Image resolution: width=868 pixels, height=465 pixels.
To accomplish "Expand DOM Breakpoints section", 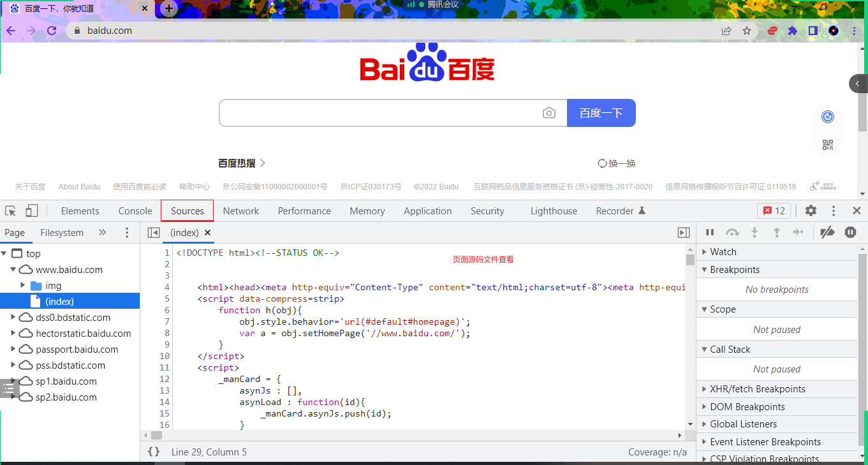I will tap(777, 407).
